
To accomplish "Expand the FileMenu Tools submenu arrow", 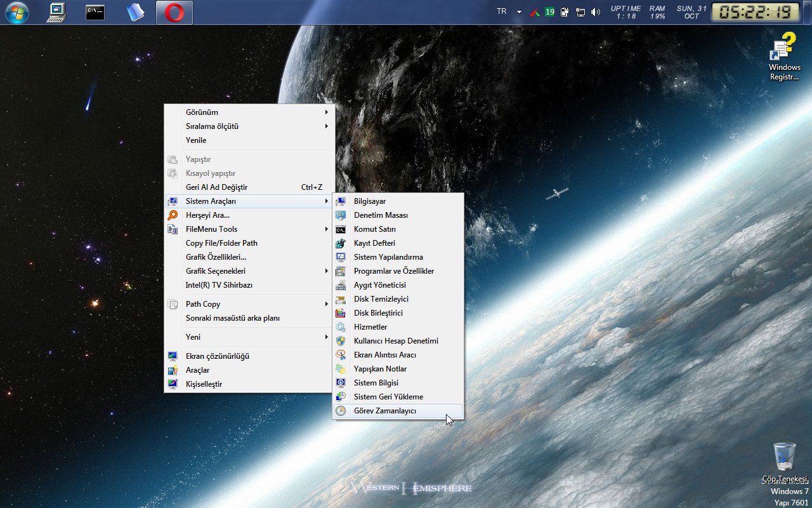I will (x=327, y=229).
